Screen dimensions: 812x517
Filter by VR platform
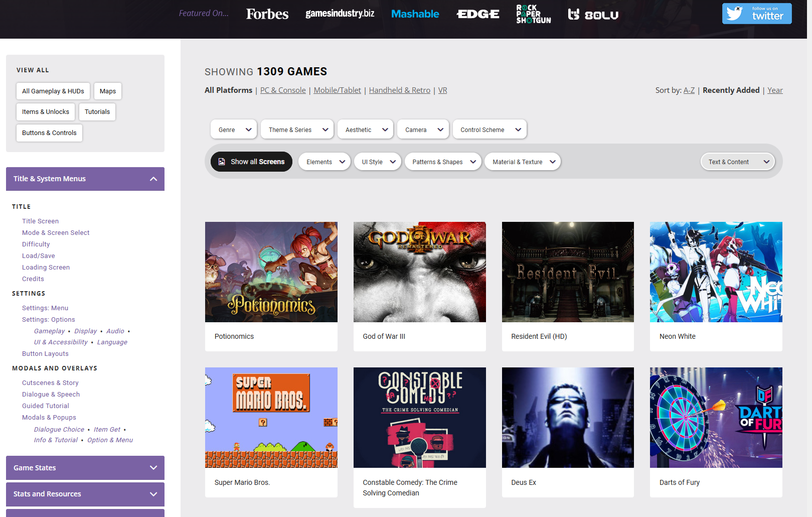point(442,90)
